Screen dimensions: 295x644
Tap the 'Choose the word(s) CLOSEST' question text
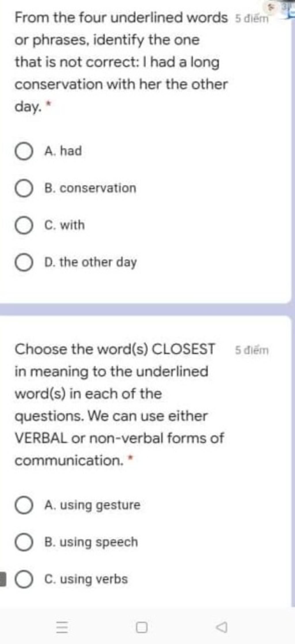click(115, 349)
